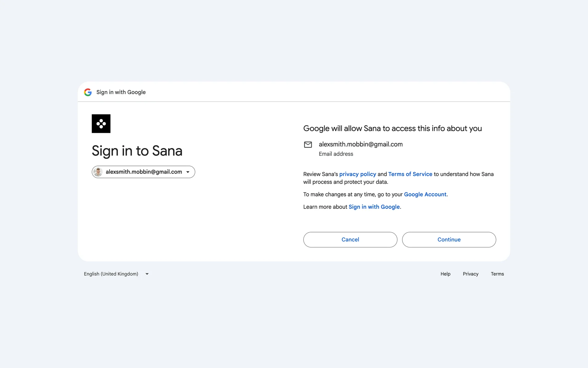Click the 'Sign in with Google' header text
588x368 pixels.
click(x=121, y=92)
